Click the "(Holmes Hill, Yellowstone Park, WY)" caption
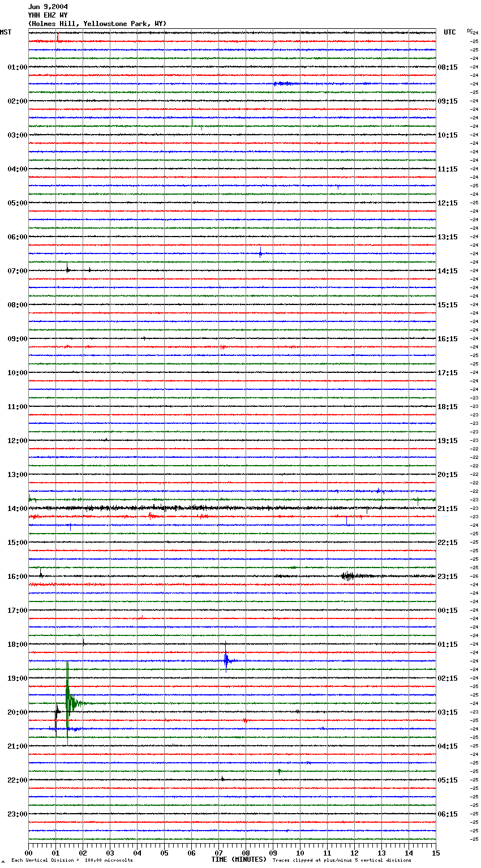This screenshot has width=481, height=868. (x=97, y=24)
